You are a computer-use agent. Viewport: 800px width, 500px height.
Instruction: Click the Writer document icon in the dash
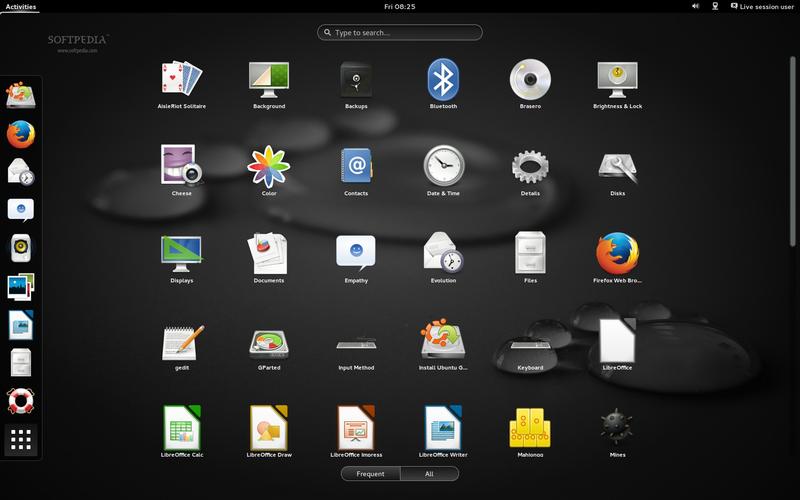pos(21,324)
